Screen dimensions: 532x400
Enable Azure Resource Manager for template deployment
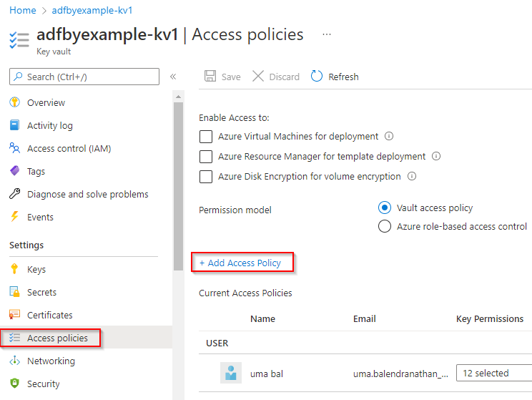coord(206,157)
